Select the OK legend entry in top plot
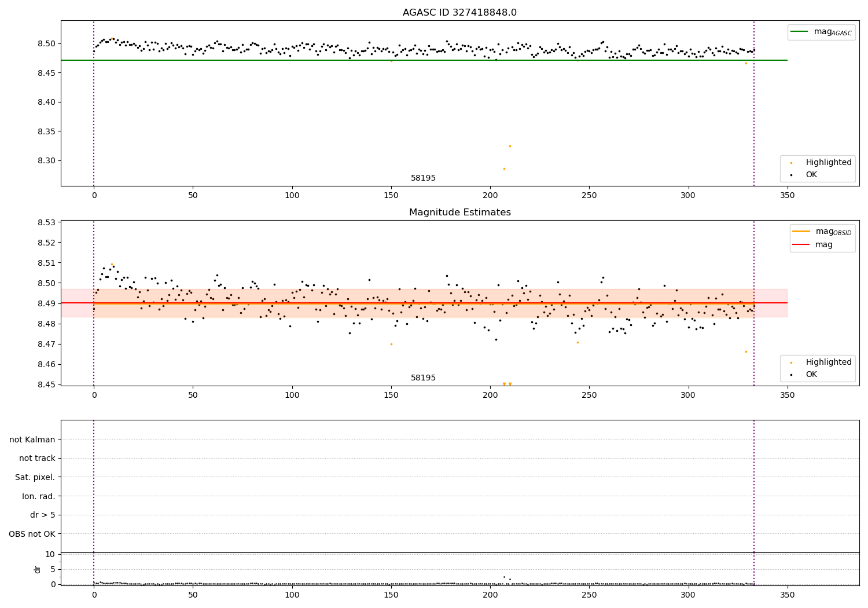This screenshot has height=608, width=868. 804,174
